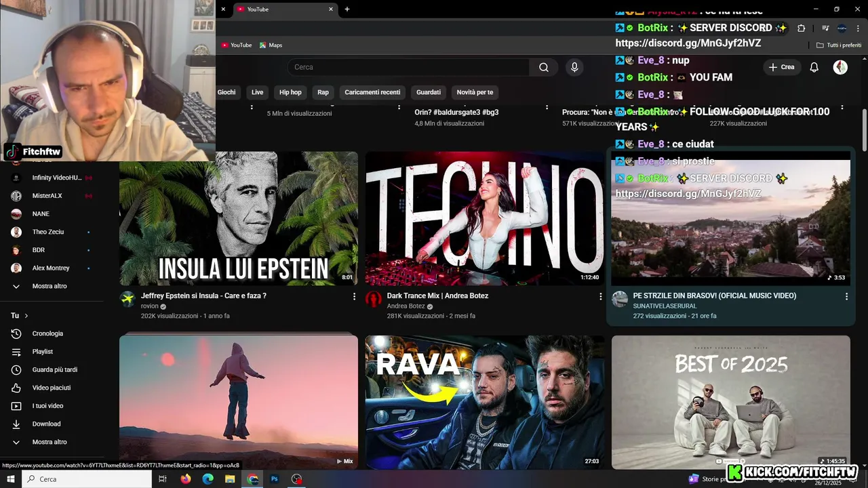Open options menu for Jeffrey Epstein video
Image resolution: width=868 pixels, height=488 pixels.
(354, 296)
